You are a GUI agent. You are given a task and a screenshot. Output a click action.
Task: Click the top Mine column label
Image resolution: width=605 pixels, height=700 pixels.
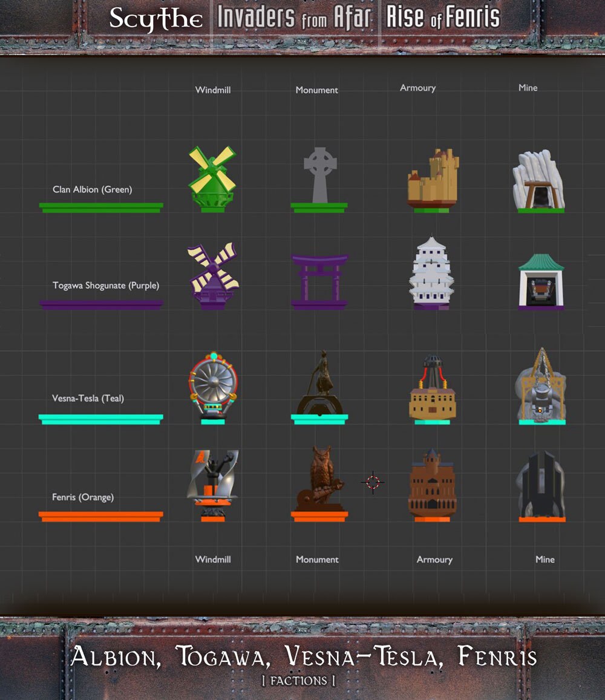click(x=528, y=88)
